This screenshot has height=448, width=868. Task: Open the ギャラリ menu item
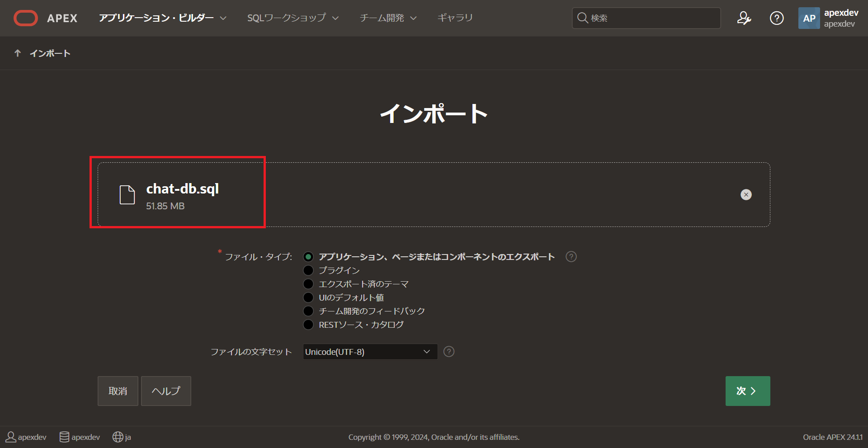tap(455, 18)
